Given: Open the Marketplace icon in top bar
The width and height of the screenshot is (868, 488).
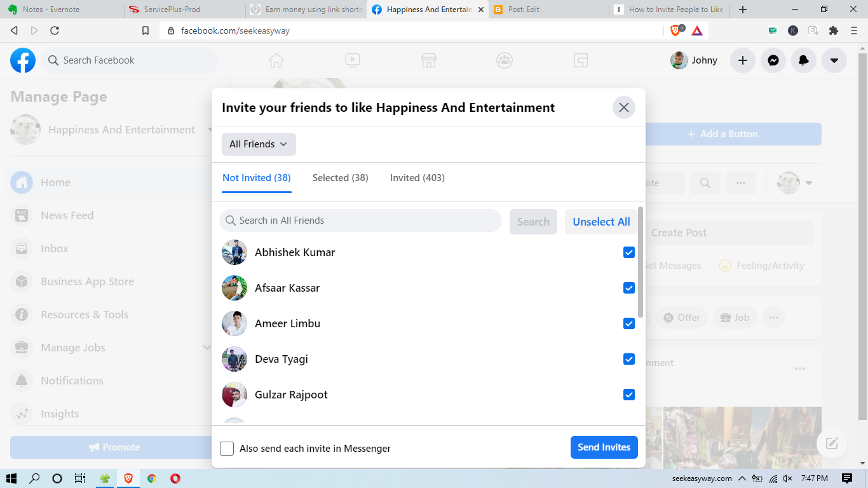Looking at the screenshot, I should point(429,60).
